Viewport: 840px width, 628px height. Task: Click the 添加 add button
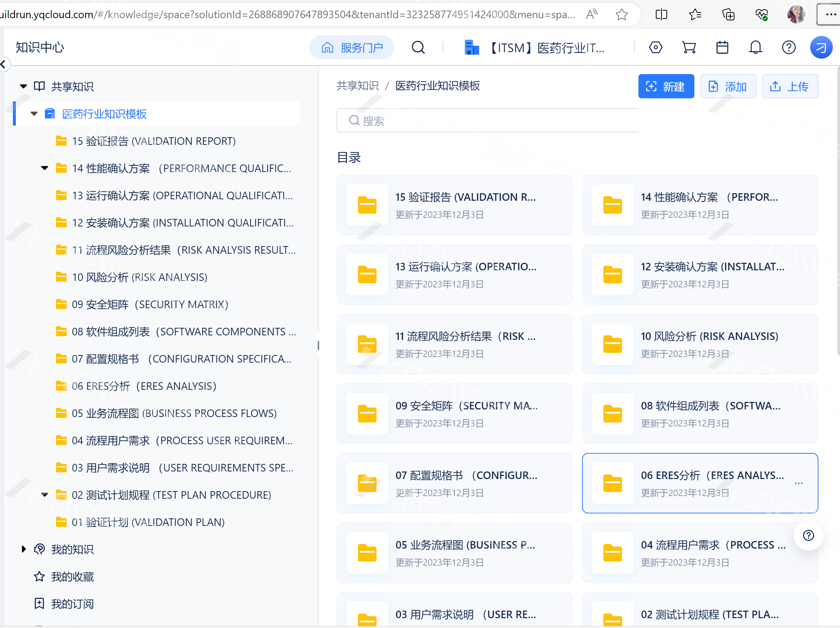tap(728, 86)
